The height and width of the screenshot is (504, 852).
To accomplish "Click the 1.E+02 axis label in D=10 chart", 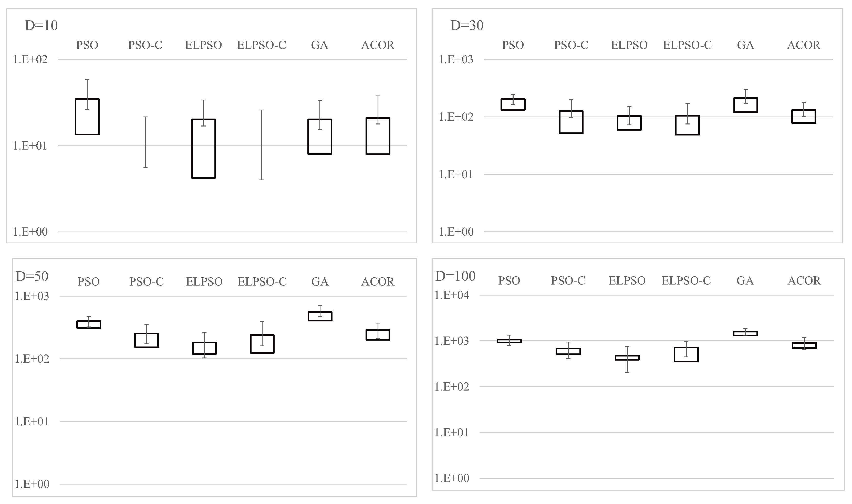I will 30,59.
